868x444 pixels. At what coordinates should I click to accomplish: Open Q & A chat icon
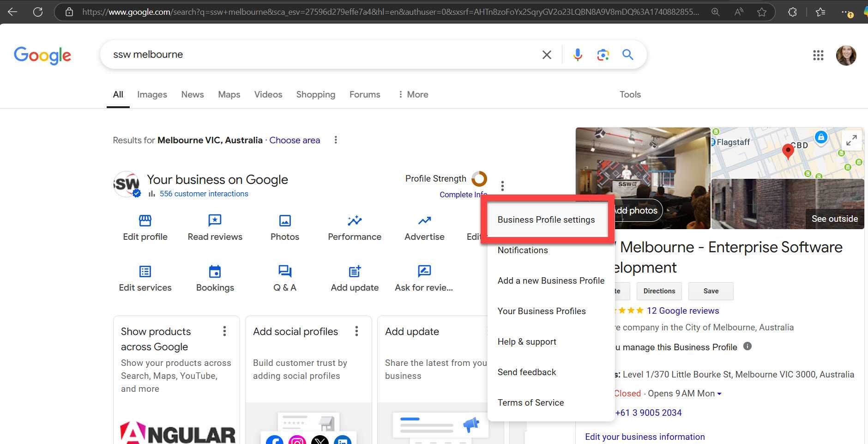tap(284, 271)
